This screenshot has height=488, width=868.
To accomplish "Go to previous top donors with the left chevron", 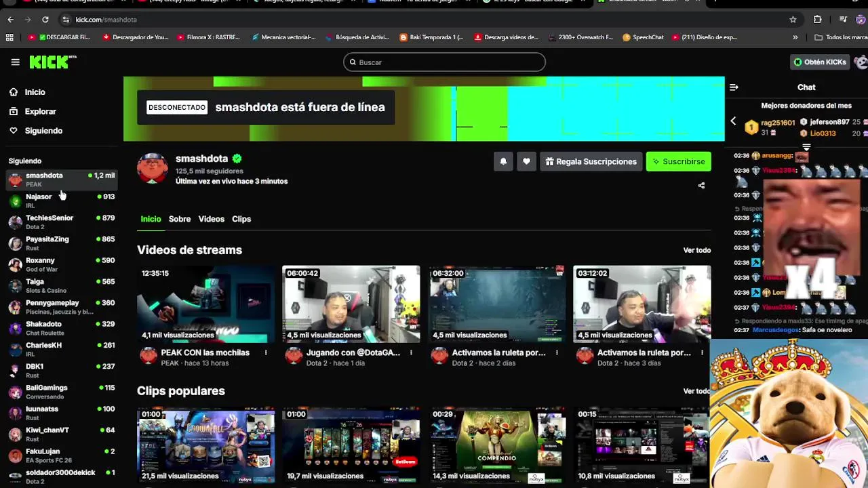I will click(733, 121).
